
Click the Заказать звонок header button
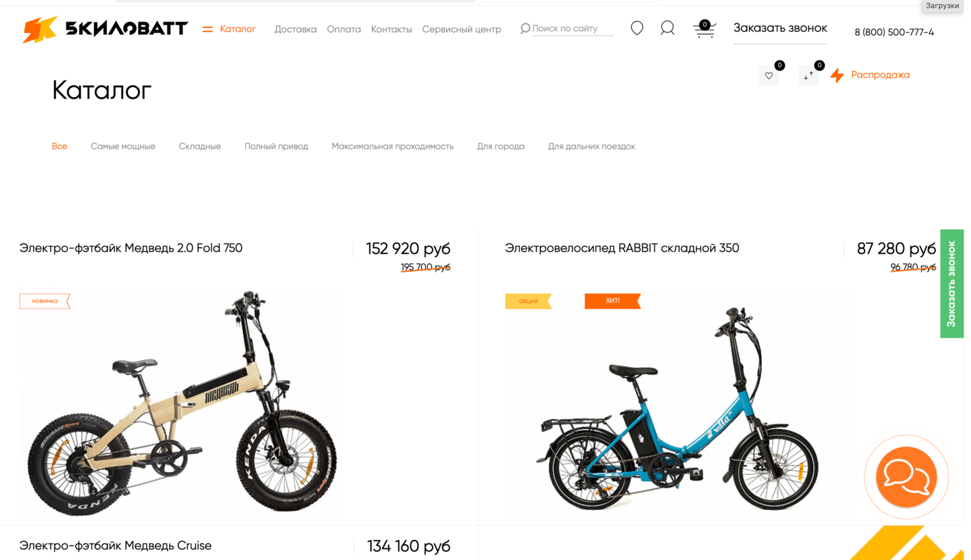(x=780, y=29)
